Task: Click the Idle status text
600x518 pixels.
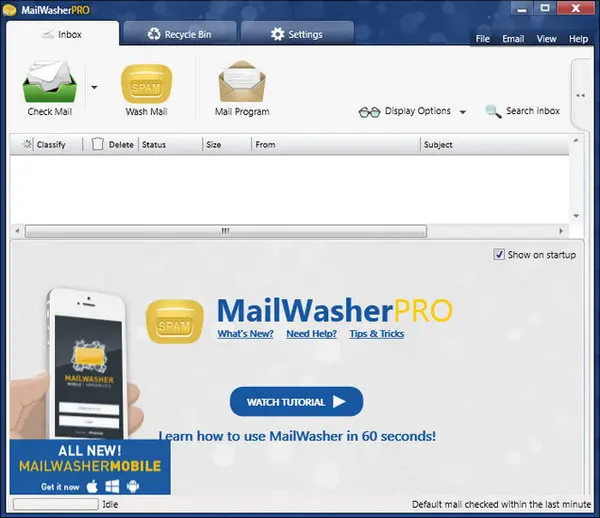Action: [x=110, y=505]
